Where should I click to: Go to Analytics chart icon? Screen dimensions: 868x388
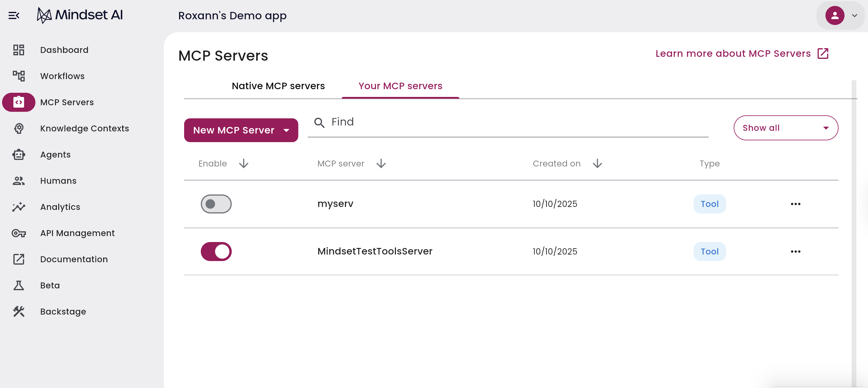point(18,207)
